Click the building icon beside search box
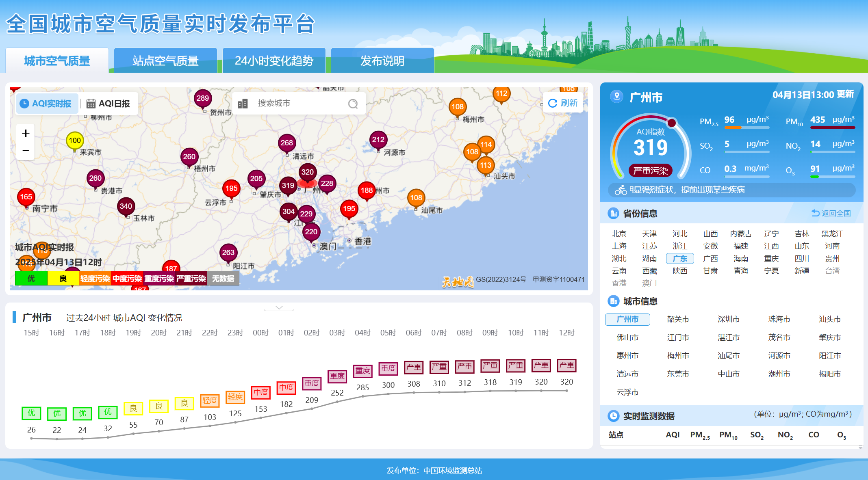Image resolution: width=868 pixels, height=480 pixels. pos(243,104)
